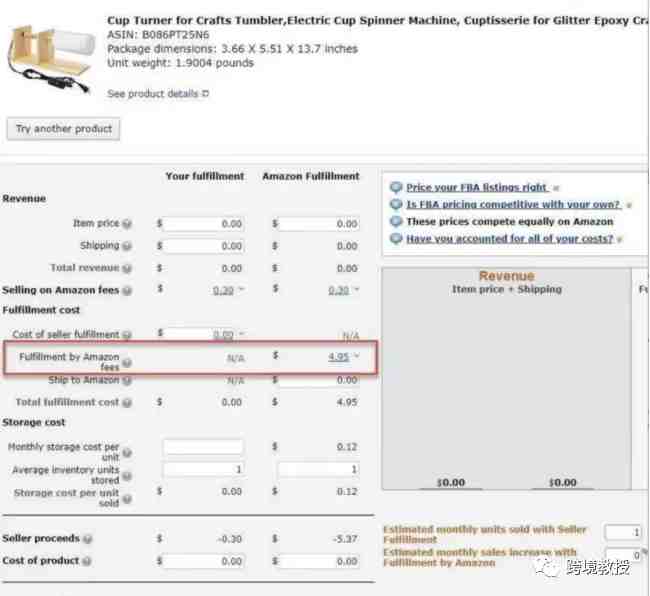The image size is (650, 596).
Task: Click the Your fulfillment Cost of product field
Action: [x=203, y=561]
